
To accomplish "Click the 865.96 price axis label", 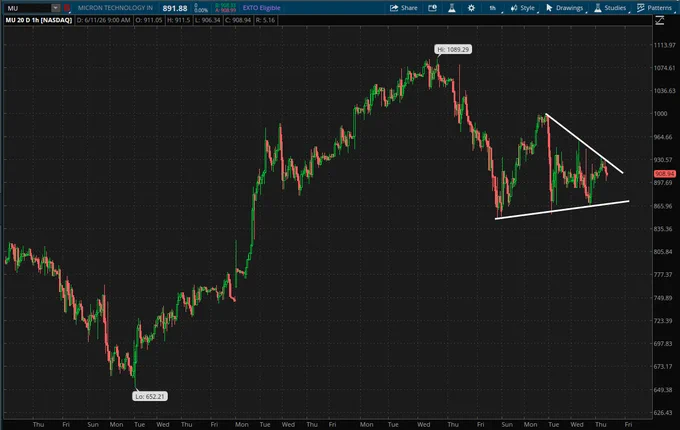I will coord(663,206).
